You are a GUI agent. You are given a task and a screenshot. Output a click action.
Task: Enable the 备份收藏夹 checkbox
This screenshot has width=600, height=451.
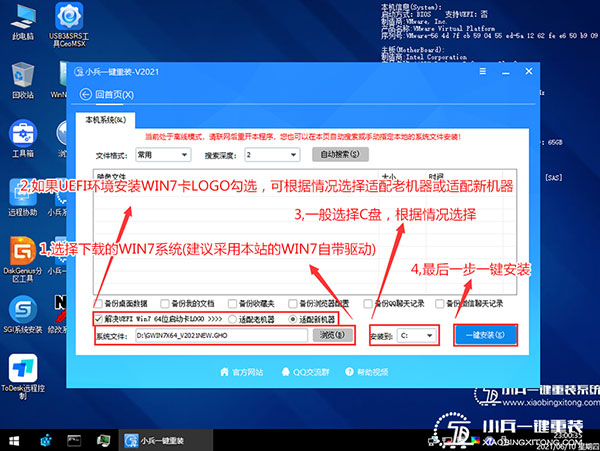[232, 304]
